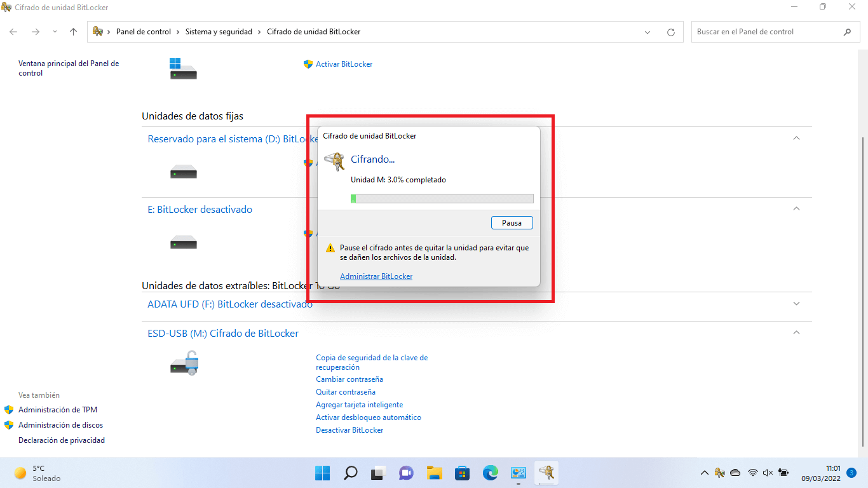The height and width of the screenshot is (488, 868).
Task: Click Administrar BitLocker link in dialog
Action: point(376,276)
